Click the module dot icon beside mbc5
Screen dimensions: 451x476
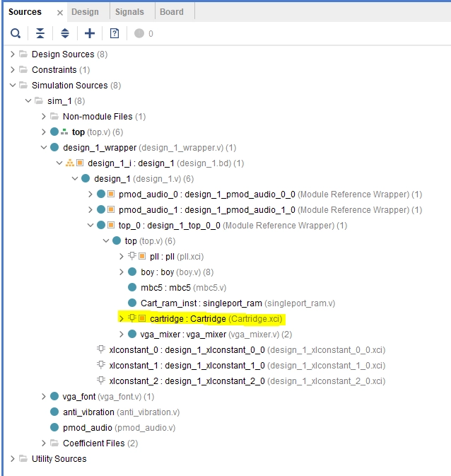tap(132, 287)
